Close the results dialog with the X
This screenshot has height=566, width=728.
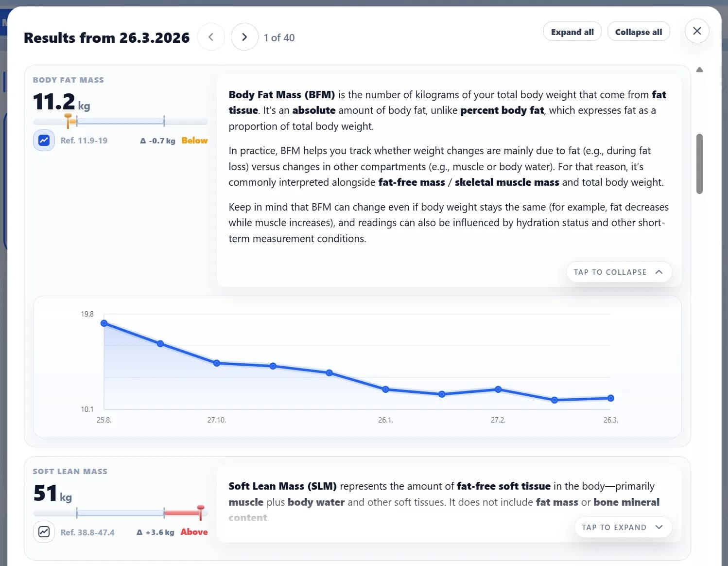pos(697,31)
